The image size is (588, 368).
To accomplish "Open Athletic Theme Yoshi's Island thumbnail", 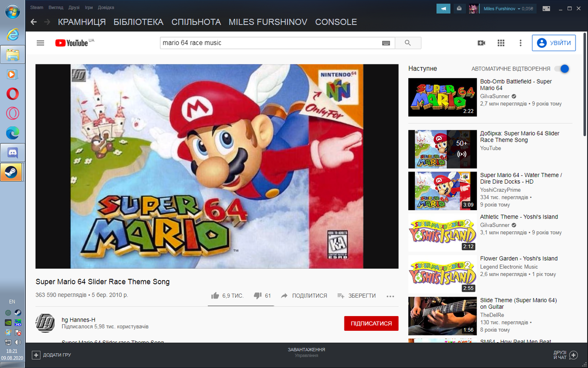I will (442, 233).
